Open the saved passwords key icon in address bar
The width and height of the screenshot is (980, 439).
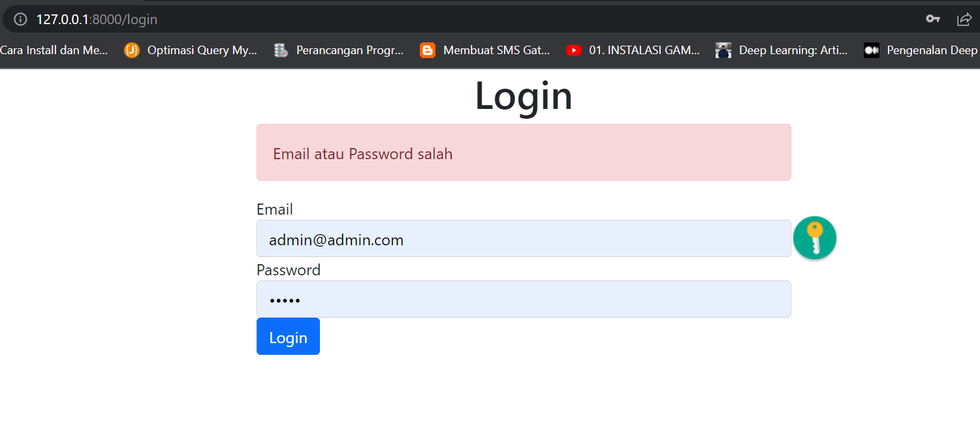[932, 19]
